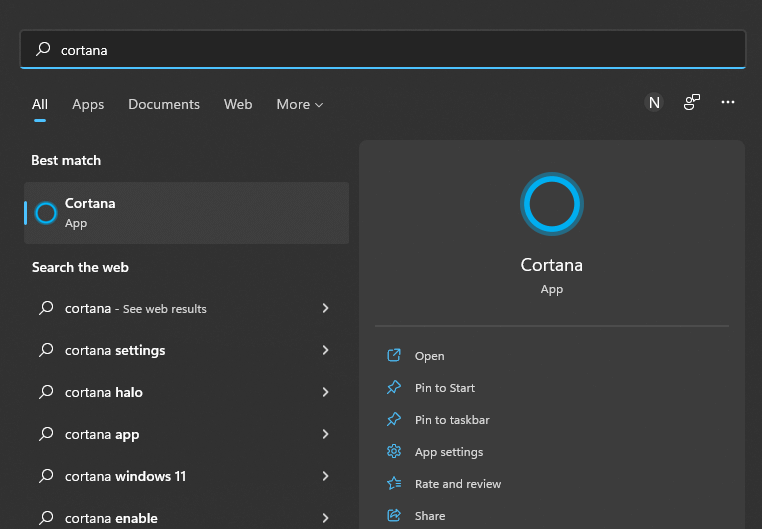Click search icon beside 'cortana windows 11'
Viewport: 762px width, 529px height.
pyautogui.click(x=46, y=476)
